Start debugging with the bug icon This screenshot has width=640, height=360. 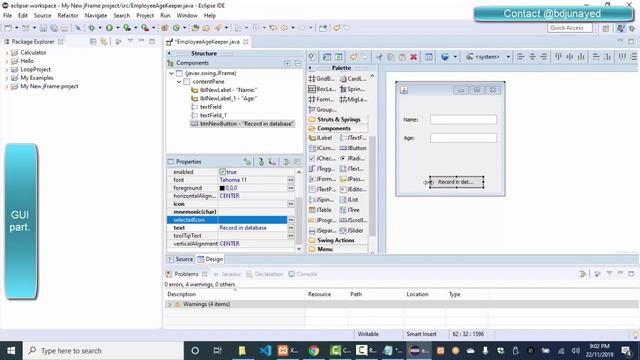point(91,28)
